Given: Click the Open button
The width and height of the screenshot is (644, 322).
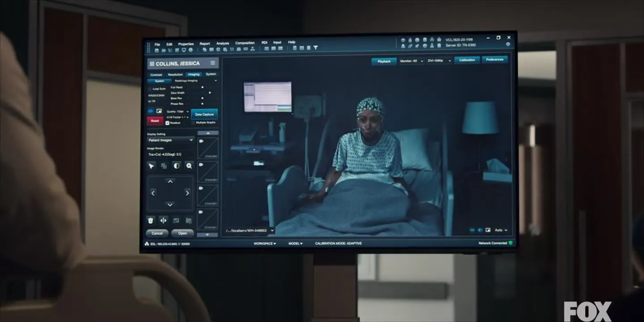Looking at the screenshot, I should point(182,233).
